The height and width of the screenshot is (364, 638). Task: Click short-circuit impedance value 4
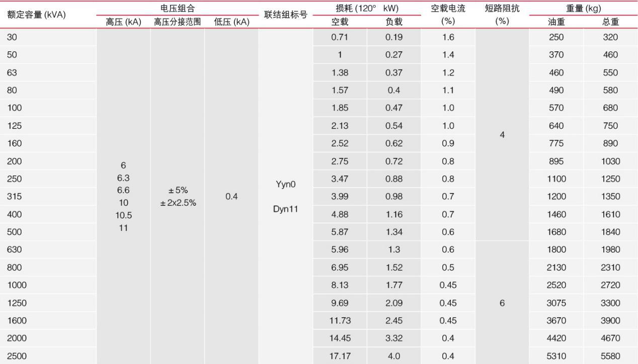502,135
